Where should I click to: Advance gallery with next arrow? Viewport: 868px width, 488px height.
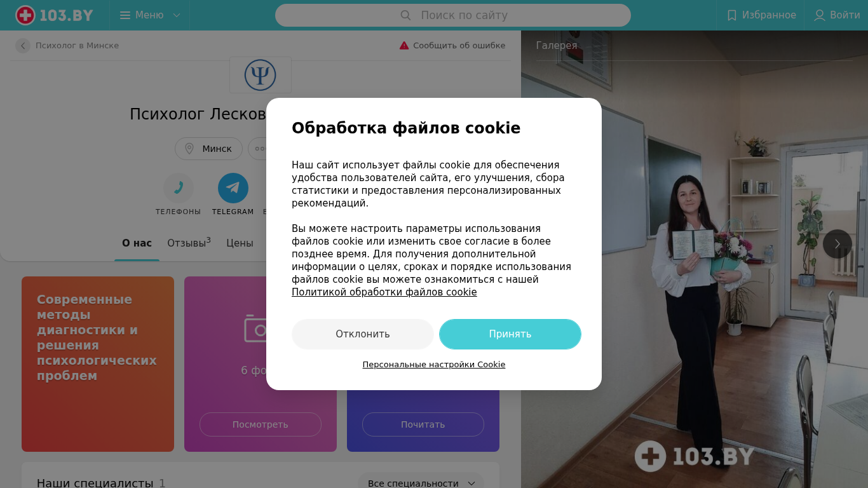coord(837,244)
